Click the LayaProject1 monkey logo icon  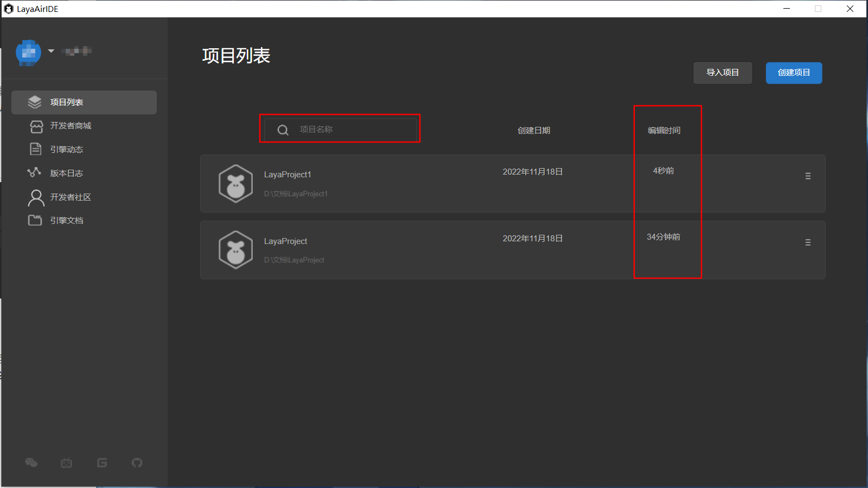point(235,184)
